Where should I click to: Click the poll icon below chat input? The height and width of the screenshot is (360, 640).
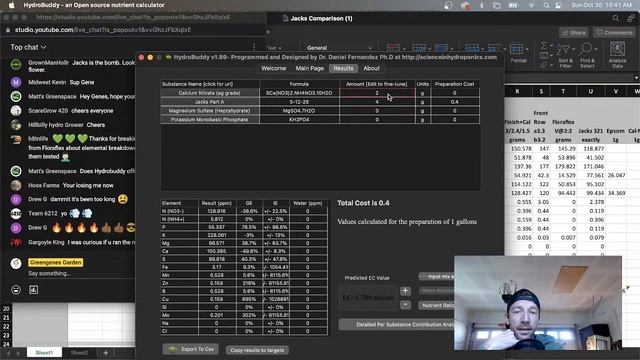click(33, 290)
